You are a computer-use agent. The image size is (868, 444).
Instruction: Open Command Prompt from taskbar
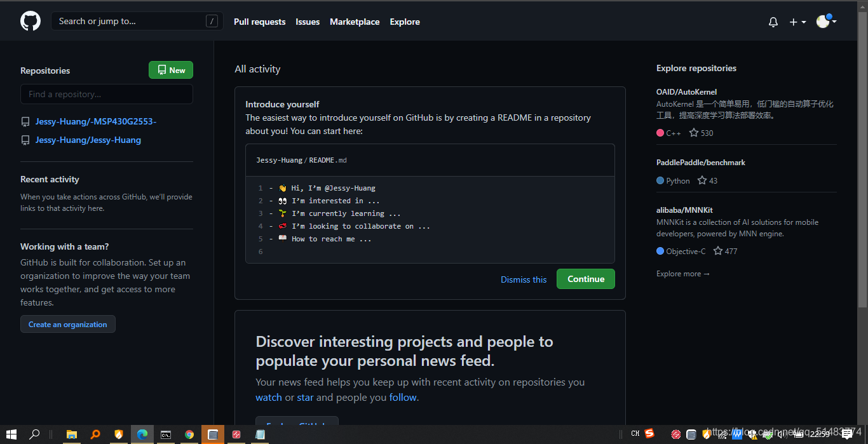166,434
